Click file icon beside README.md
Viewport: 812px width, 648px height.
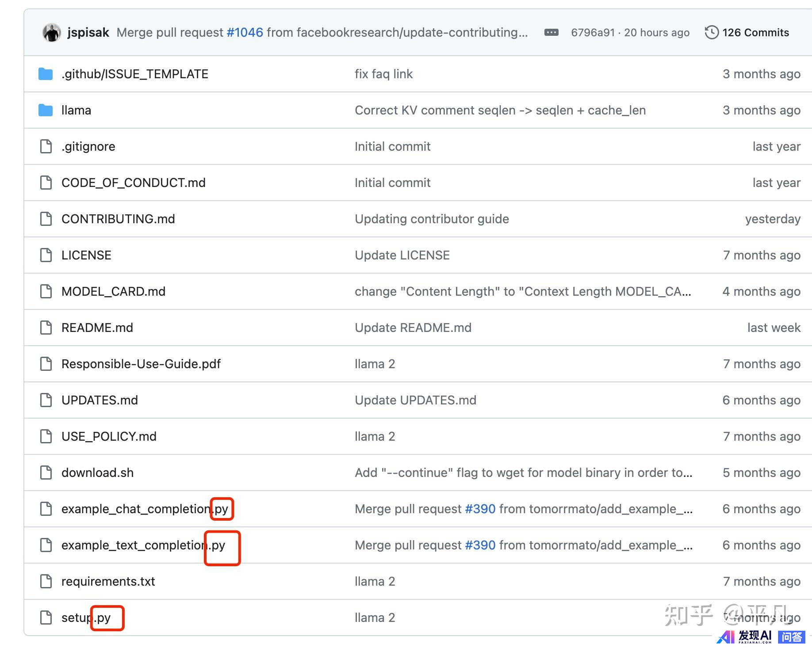(x=46, y=328)
